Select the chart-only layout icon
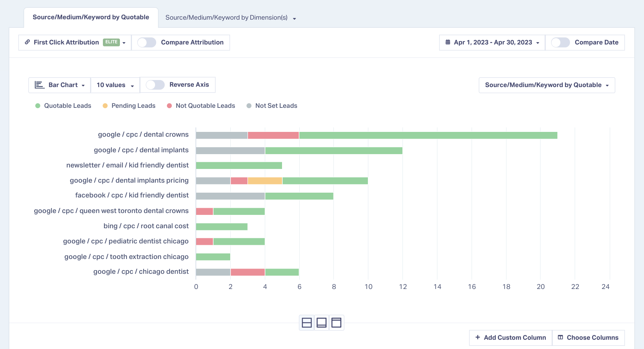Screen dimensions: 644x349 point(322,323)
